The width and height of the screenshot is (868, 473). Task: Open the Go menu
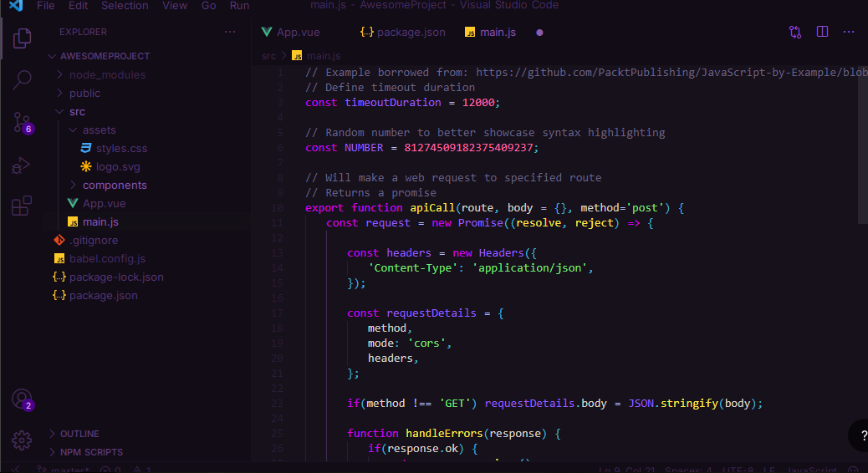(209, 6)
